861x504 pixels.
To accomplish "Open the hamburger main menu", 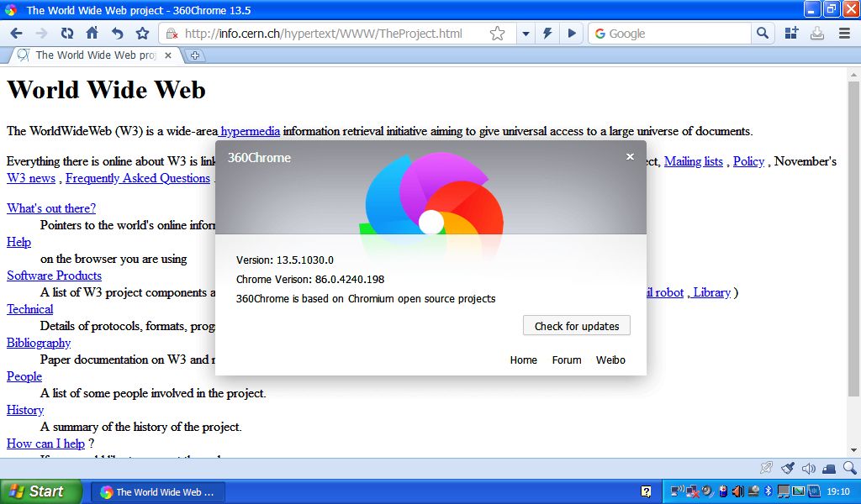I will point(844,34).
